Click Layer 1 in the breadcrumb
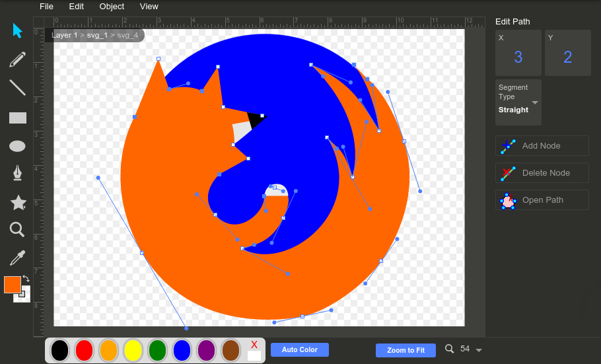Screen dimensions: 601x364 pyautogui.click(x=65, y=35)
